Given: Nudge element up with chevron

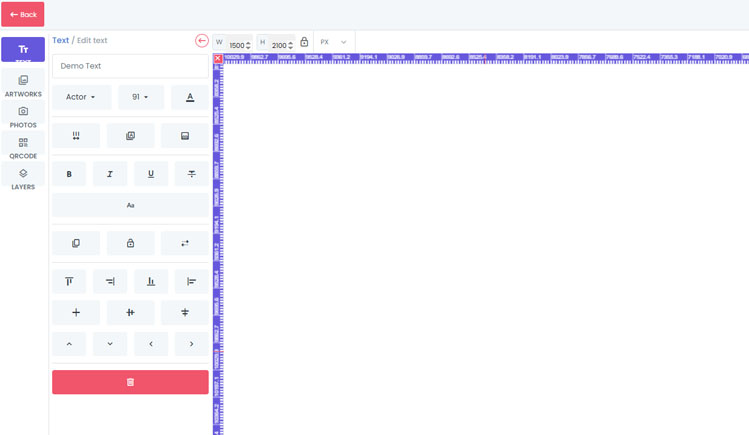Looking at the screenshot, I should tap(69, 344).
